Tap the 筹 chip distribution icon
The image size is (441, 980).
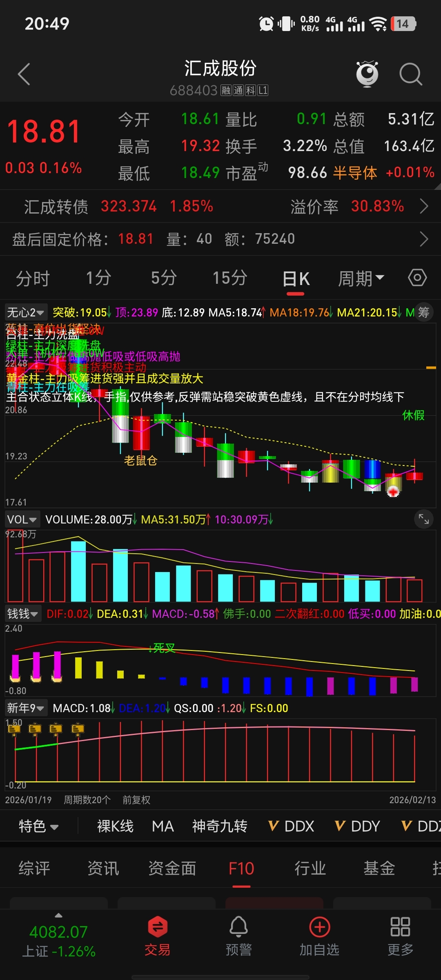click(424, 312)
